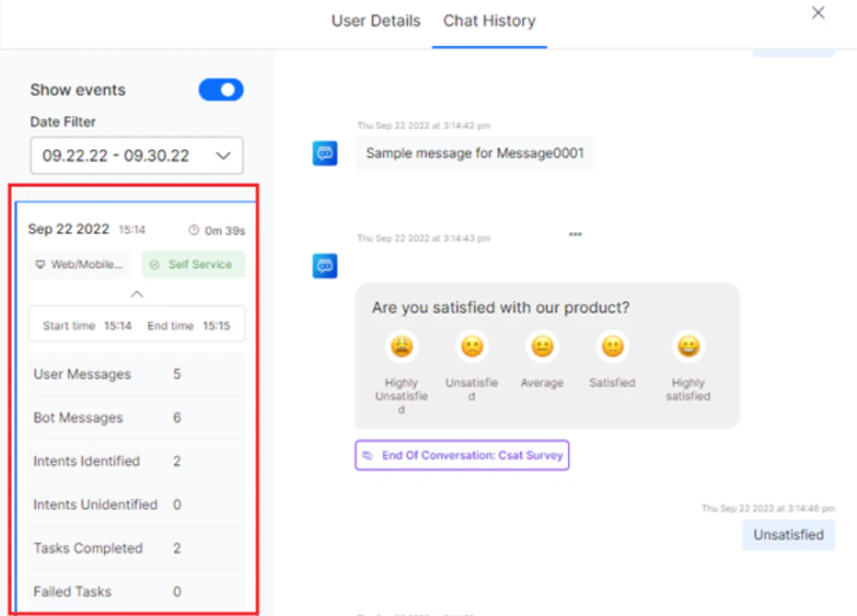Pick the Highly satisfied emoji

[x=689, y=346]
